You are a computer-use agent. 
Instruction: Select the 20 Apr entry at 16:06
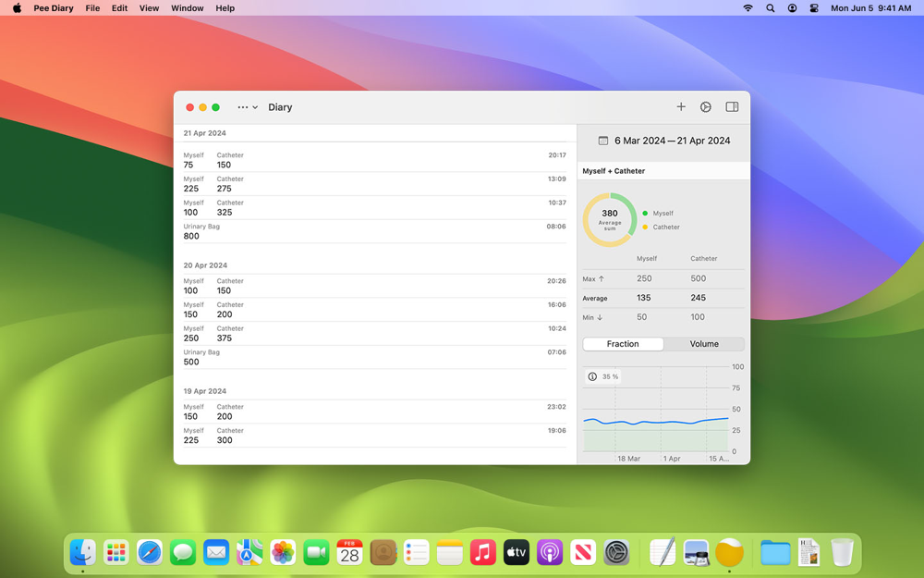pyautogui.click(x=375, y=310)
